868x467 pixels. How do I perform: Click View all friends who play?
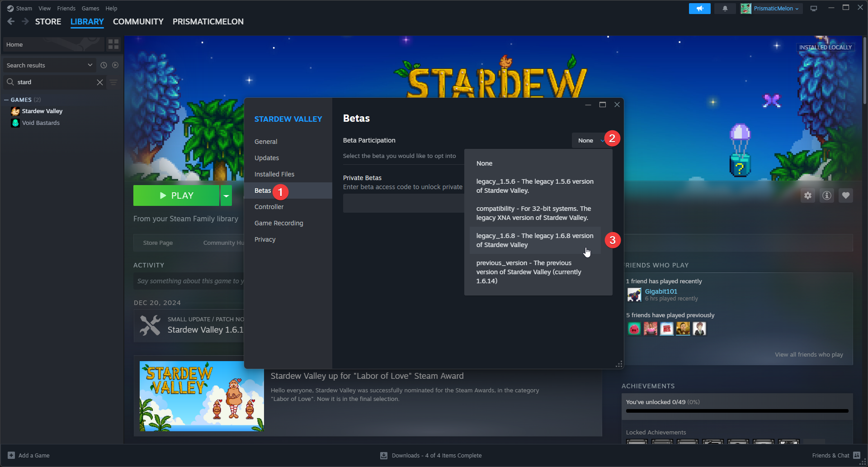point(809,354)
